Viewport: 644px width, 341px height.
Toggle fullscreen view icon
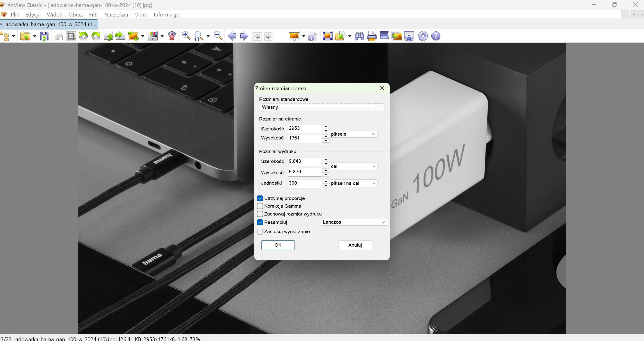[x=327, y=36]
